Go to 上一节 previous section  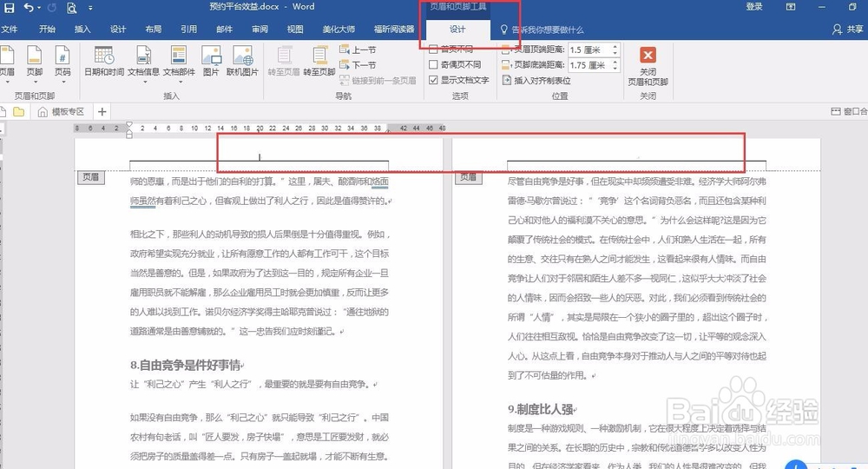[x=358, y=50]
